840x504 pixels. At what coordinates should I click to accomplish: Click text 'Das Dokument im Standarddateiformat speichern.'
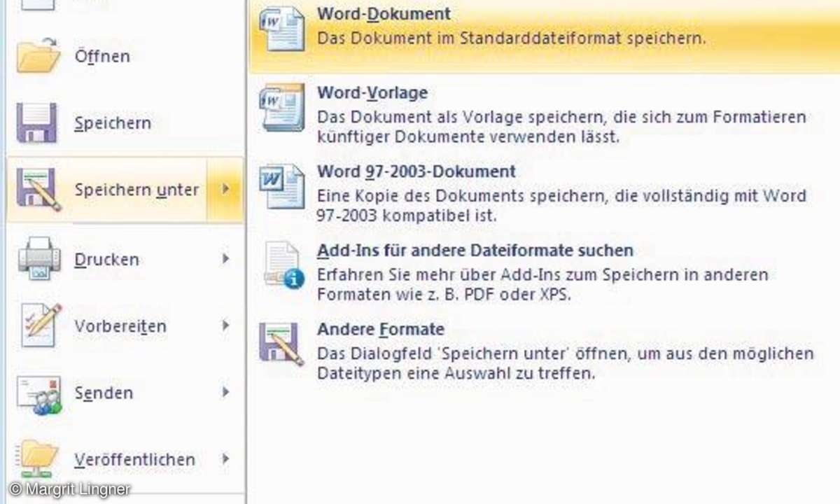511,38
